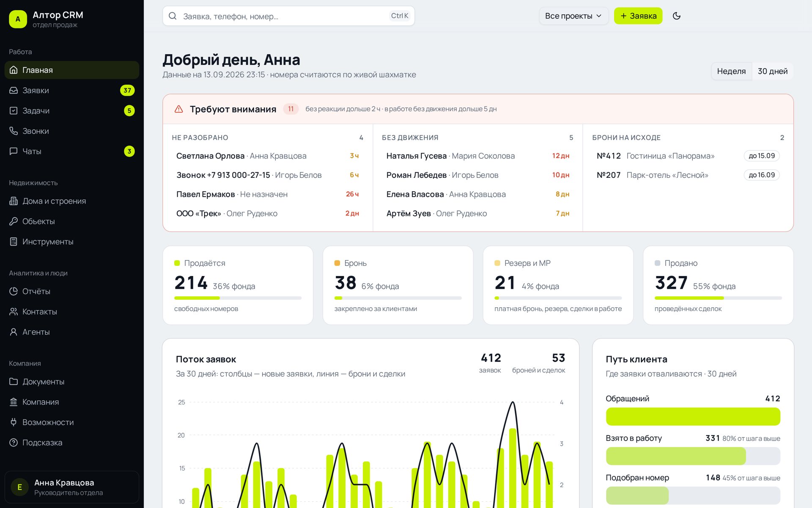This screenshot has width=812, height=508.
Task: Open booking №412 Гостиница «Панорама»
Action: pyautogui.click(x=688, y=156)
